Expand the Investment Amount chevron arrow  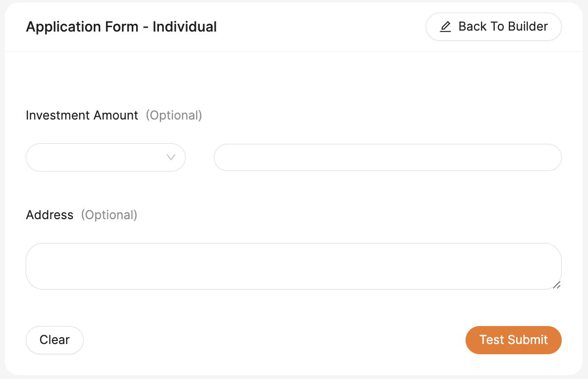click(x=171, y=157)
